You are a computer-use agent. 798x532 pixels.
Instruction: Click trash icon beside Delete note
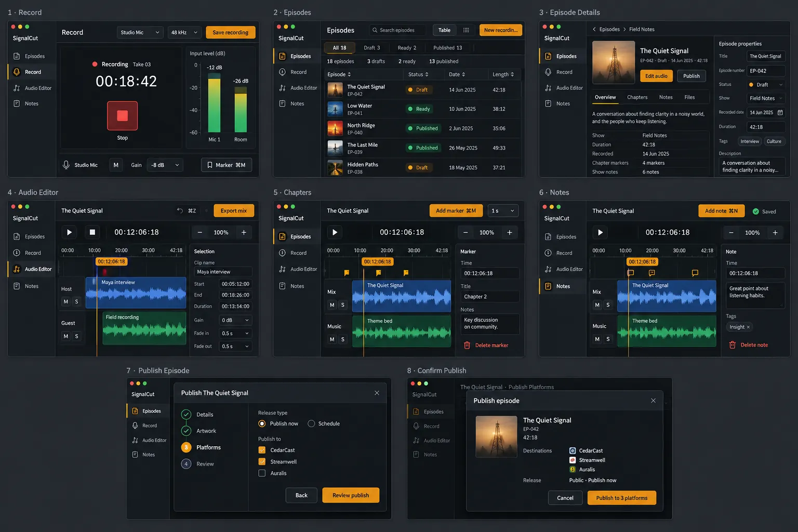click(732, 345)
